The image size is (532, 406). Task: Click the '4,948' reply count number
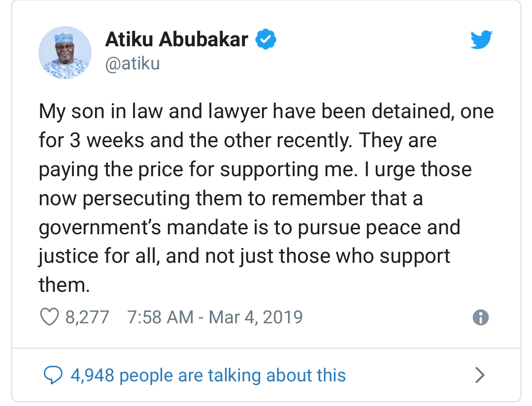(x=93, y=375)
